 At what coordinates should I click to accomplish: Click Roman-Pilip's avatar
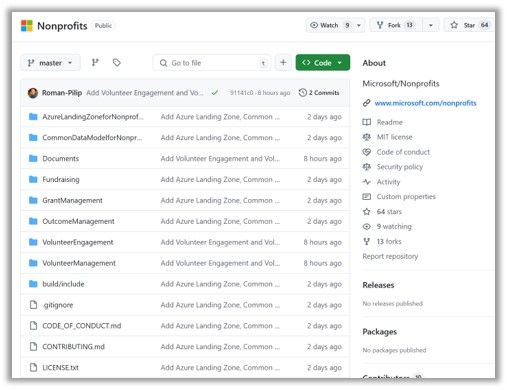point(33,93)
